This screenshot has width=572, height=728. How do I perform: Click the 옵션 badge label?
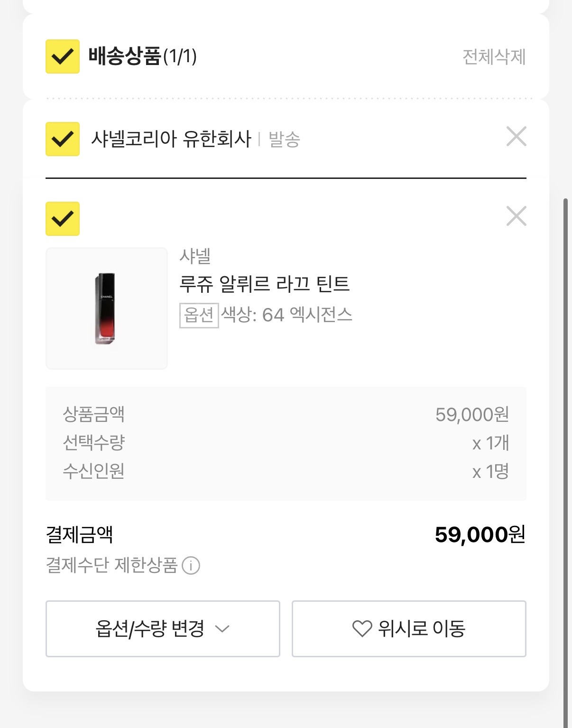[199, 315]
